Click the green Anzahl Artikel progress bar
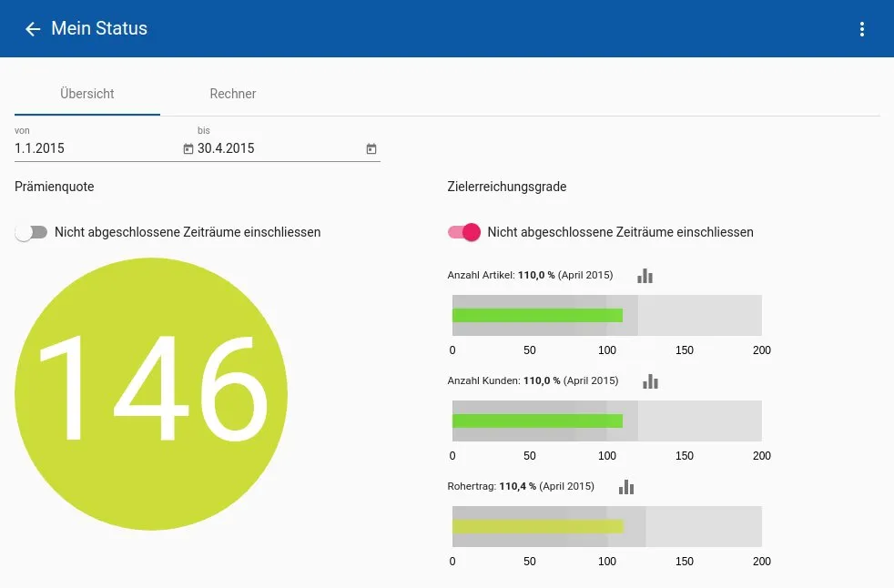The image size is (894, 588). (537, 316)
